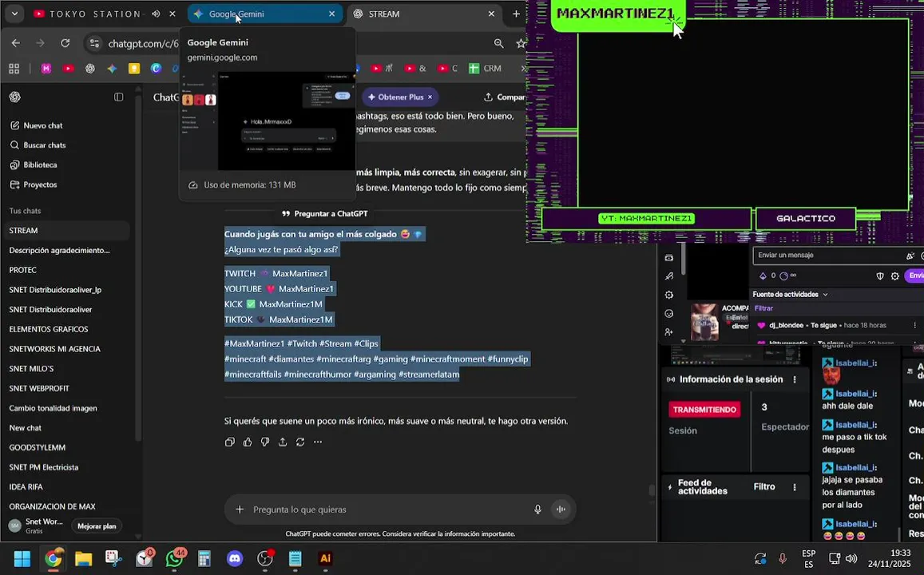Click the site information icon in address bar
The width and height of the screenshot is (924, 575).
pos(94,44)
